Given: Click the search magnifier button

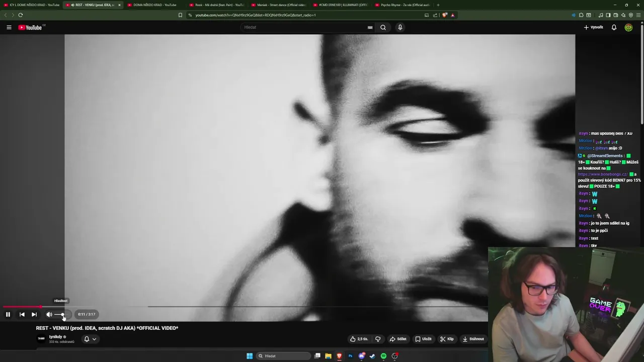Looking at the screenshot, I should (x=383, y=27).
